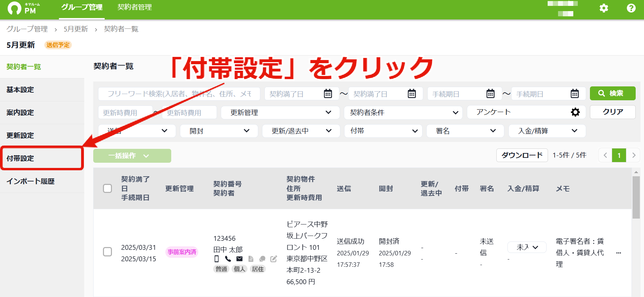Open the 一括操作 bulk action dropdown

tap(132, 156)
